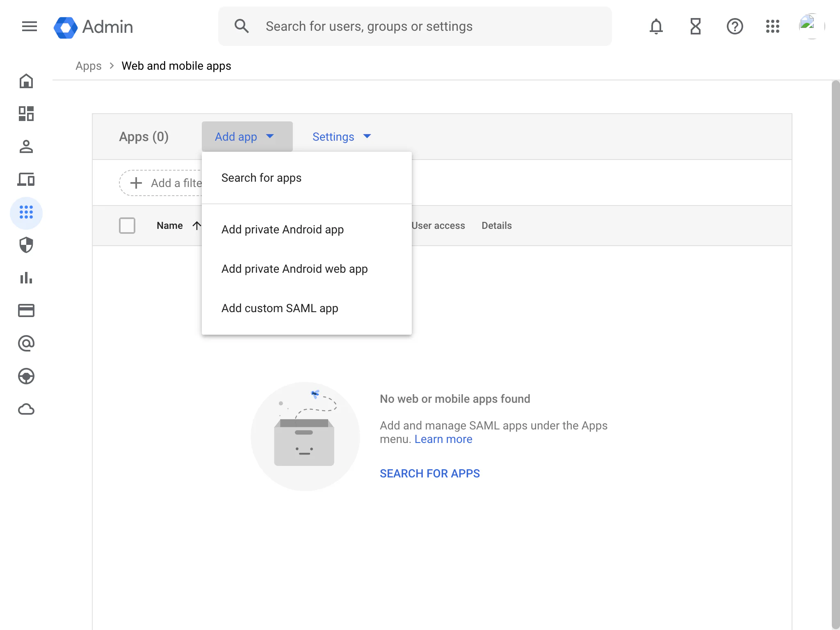Choose Add custom SAML app
840x630 pixels.
[x=280, y=308]
